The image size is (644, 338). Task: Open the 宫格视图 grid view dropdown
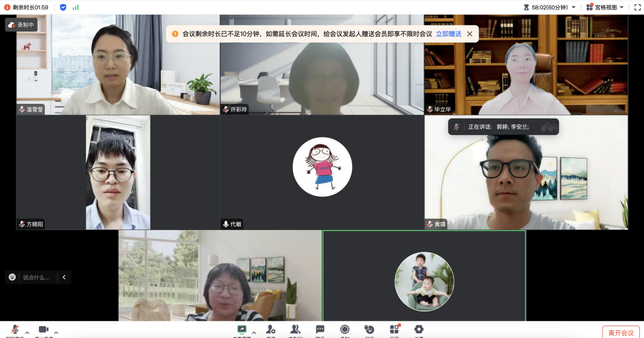coord(605,7)
